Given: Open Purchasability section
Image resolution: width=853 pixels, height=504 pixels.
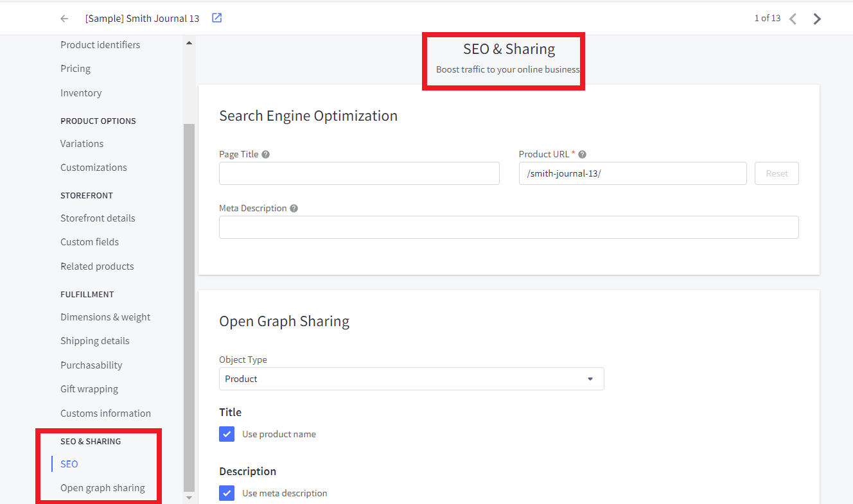Looking at the screenshot, I should (x=91, y=365).
